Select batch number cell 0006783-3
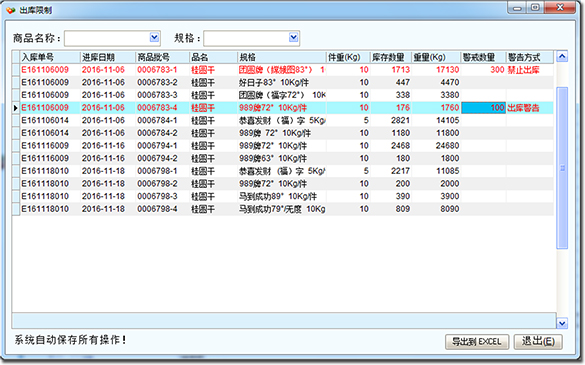 [x=162, y=95]
